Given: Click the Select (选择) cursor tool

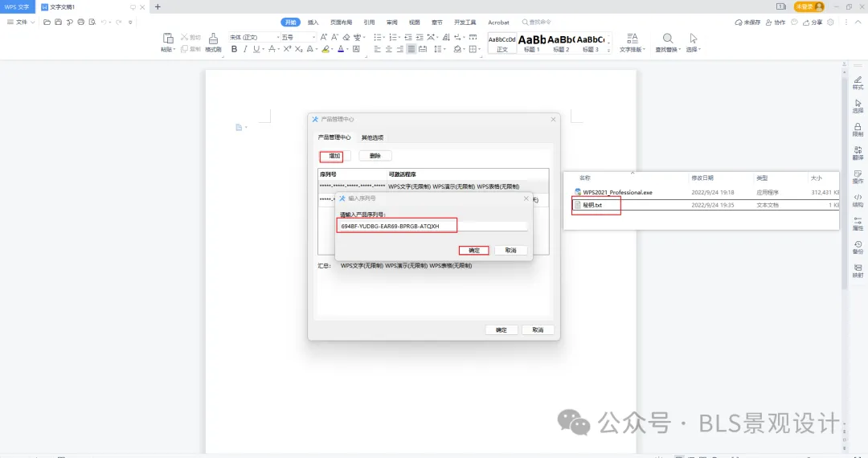Looking at the screenshot, I should point(693,42).
